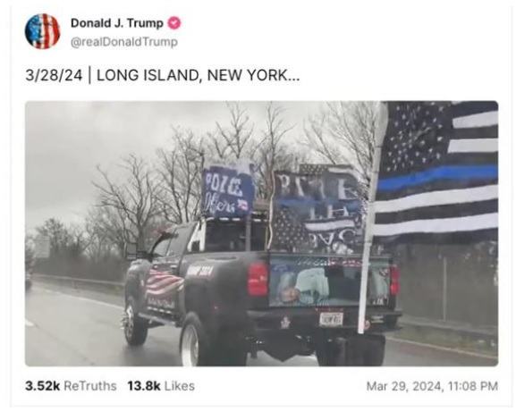The height and width of the screenshot is (420, 516).
Task: Click the truck's rear license plate
Action: coord(332,319)
